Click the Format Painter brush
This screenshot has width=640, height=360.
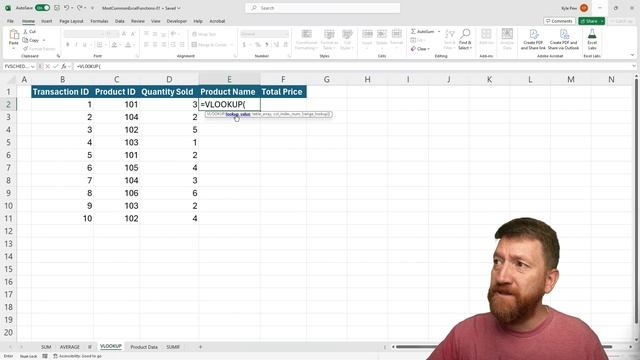(x=39, y=49)
